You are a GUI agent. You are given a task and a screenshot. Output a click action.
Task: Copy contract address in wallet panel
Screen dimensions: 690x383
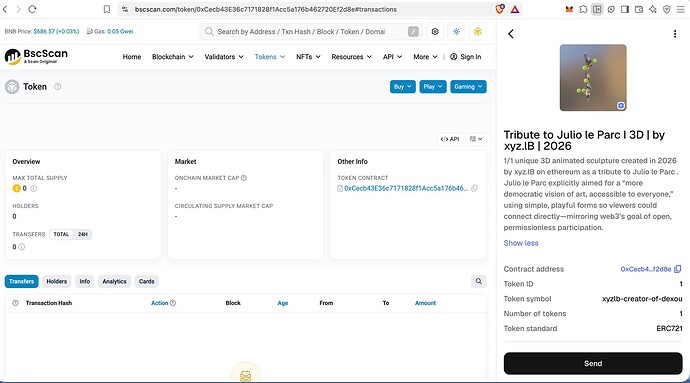click(x=678, y=269)
